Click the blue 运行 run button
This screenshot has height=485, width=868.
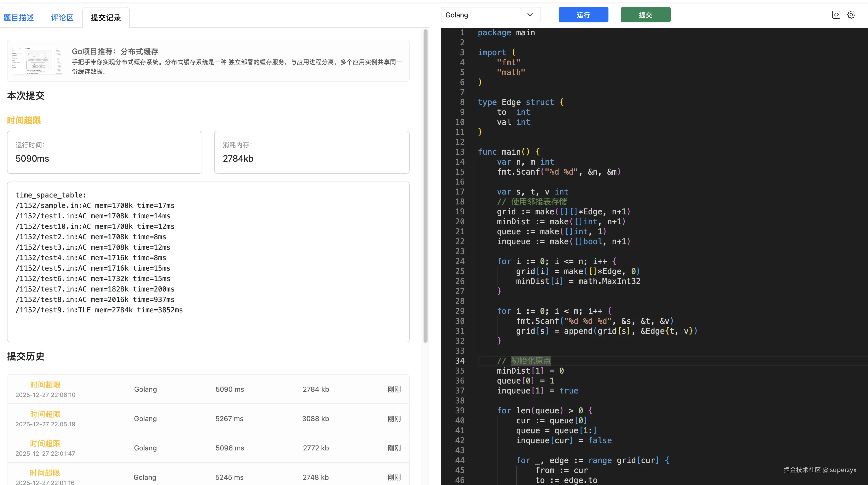point(583,15)
